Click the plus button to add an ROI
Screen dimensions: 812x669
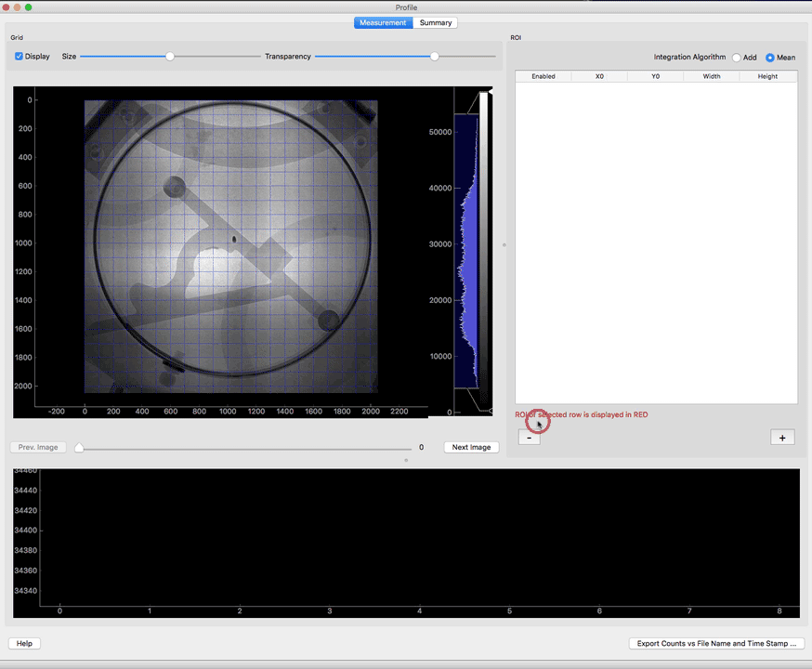(781, 438)
